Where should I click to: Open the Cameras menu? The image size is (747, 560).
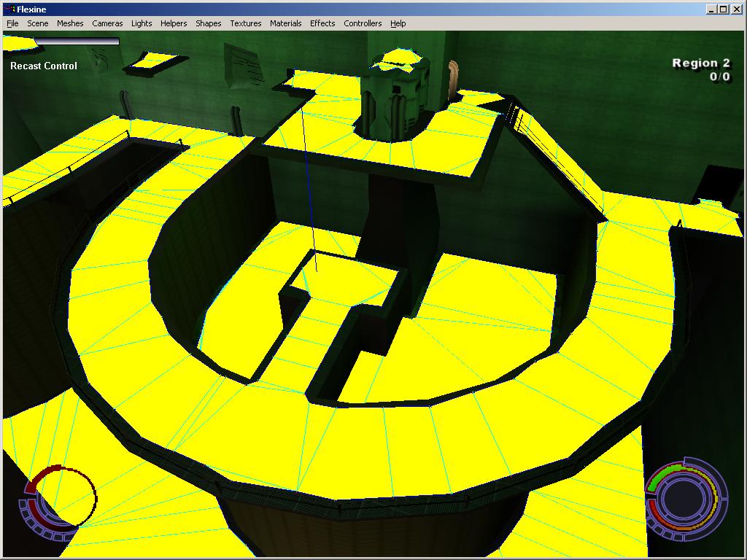click(107, 23)
